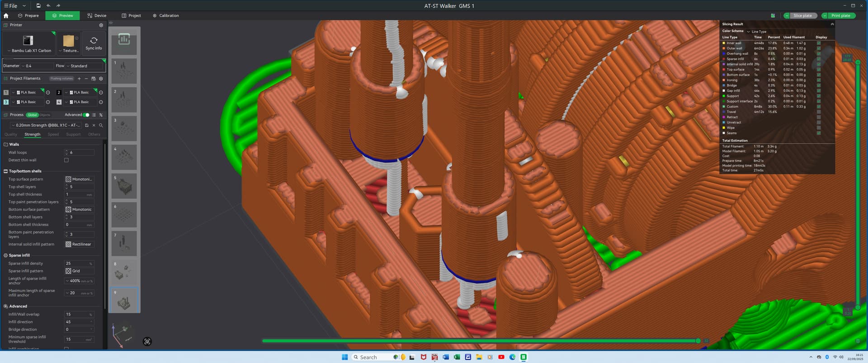The image size is (868, 363).
Task: Delete the current process preset (X icon)
Action: click(x=94, y=126)
